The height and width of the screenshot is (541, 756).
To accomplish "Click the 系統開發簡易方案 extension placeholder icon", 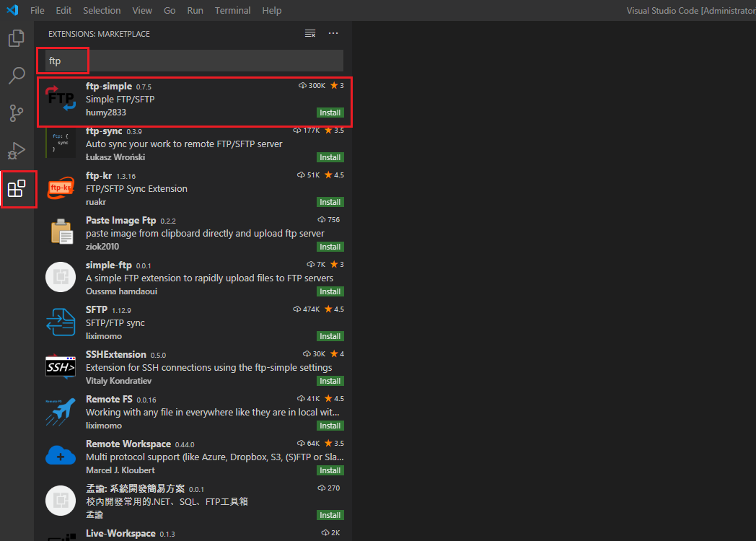I will 61,501.
